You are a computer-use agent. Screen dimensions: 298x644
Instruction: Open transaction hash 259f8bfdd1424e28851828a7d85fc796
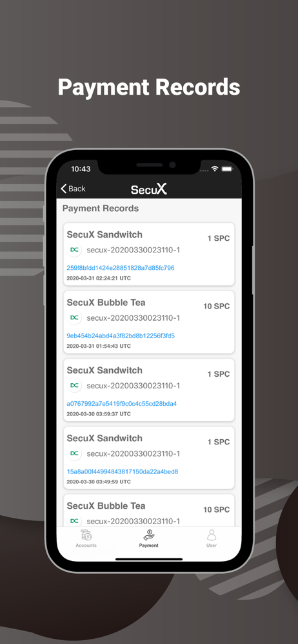(x=121, y=268)
